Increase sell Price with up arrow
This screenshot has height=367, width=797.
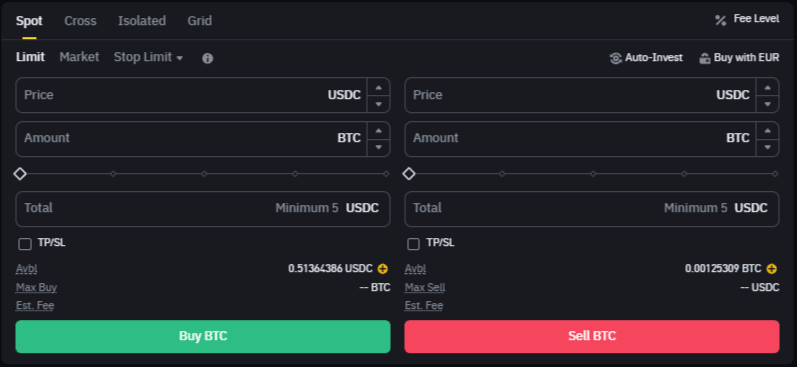(767, 87)
